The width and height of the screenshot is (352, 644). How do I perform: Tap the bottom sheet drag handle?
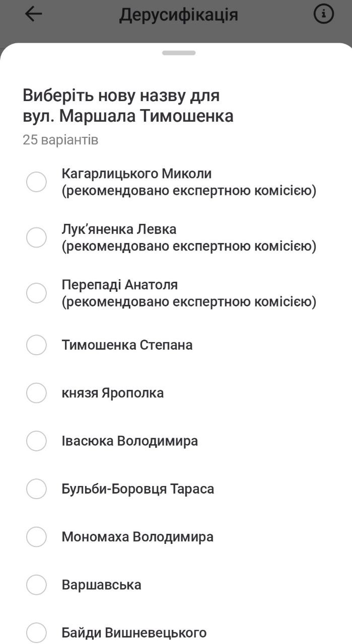click(179, 53)
